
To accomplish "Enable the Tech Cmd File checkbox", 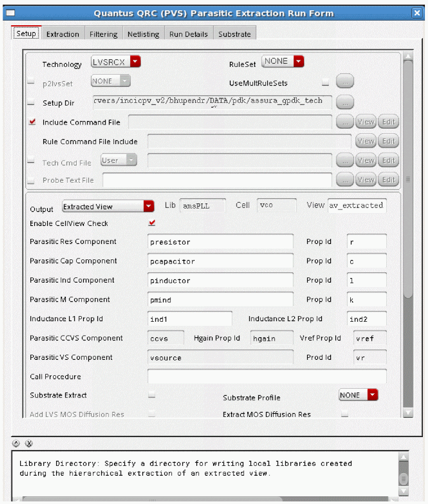I will (31, 160).
